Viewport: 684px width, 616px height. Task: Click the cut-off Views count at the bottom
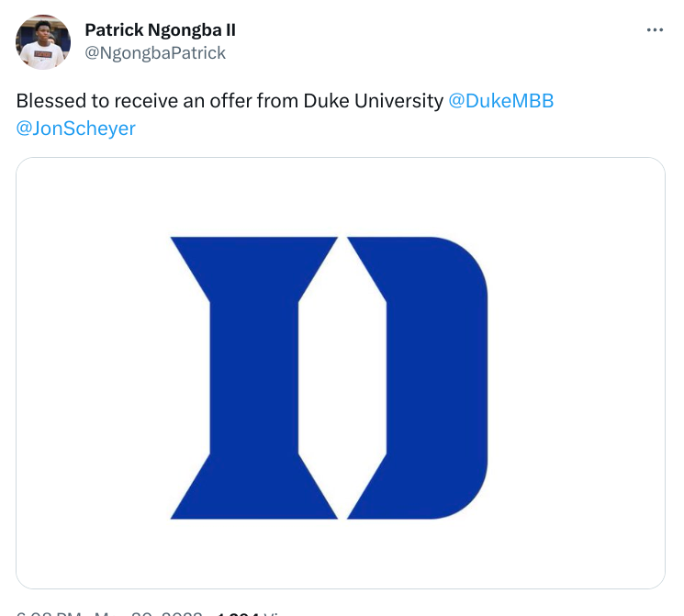click(x=252, y=612)
